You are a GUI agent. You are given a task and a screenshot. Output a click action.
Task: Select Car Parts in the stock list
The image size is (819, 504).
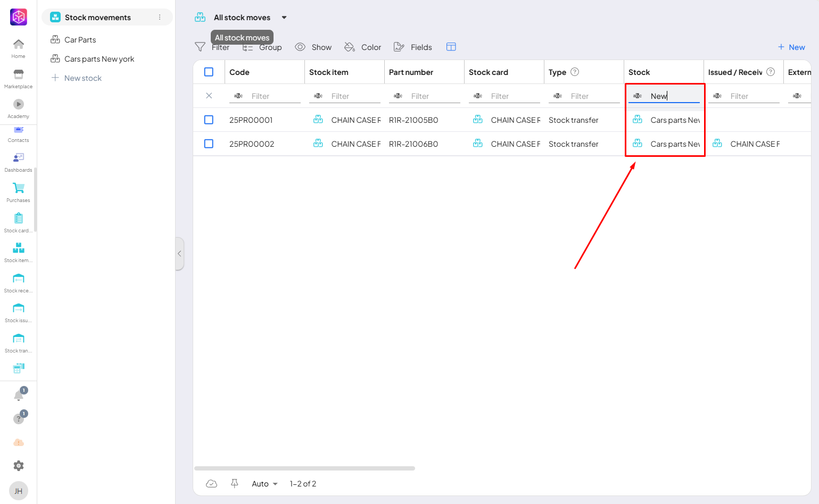tap(80, 40)
